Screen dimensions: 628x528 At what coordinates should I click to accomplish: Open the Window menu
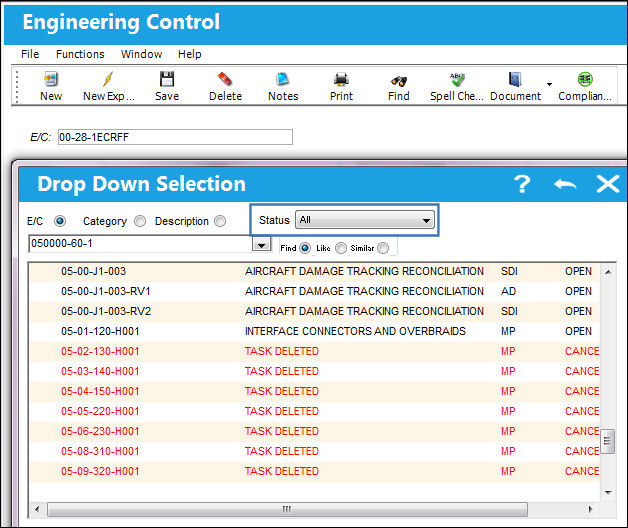coord(141,54)
